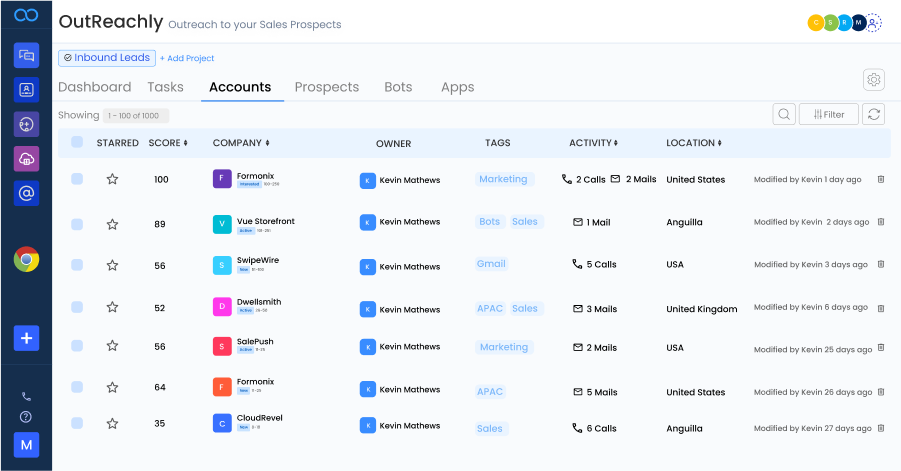Sort by Activity column
Image resolution: width=901 pixels, height=471 pixels.
point(593,143)
